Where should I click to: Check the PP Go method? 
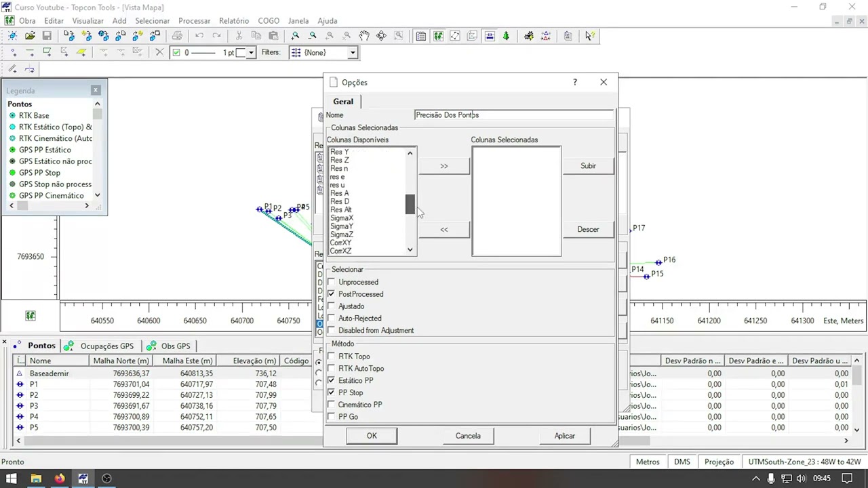tap(332, 417)
